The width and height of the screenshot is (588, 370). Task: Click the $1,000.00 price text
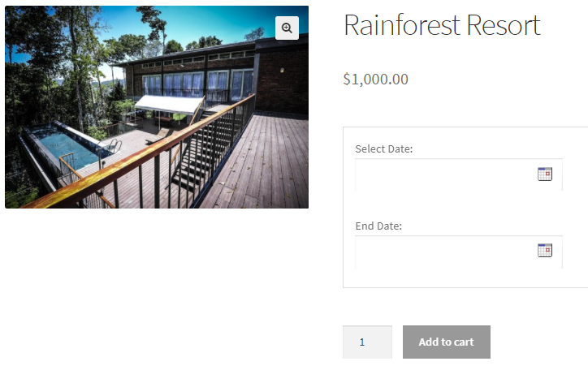[376, 80]
